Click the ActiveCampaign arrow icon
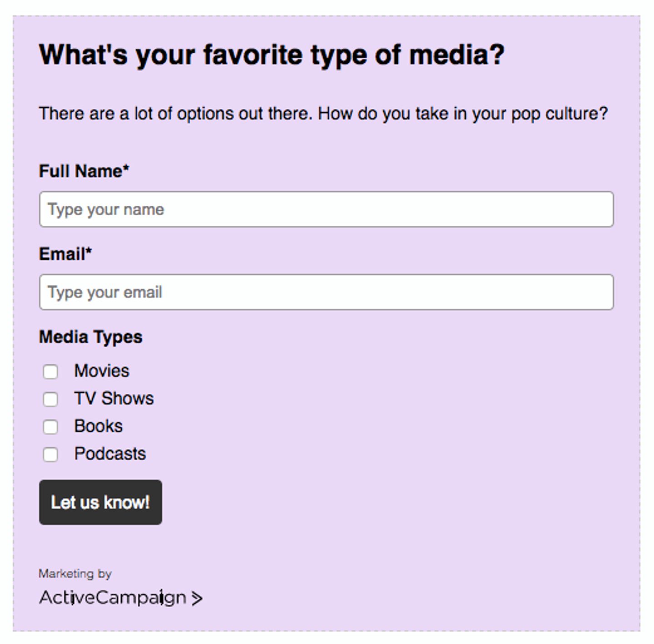 coord(197,598)
